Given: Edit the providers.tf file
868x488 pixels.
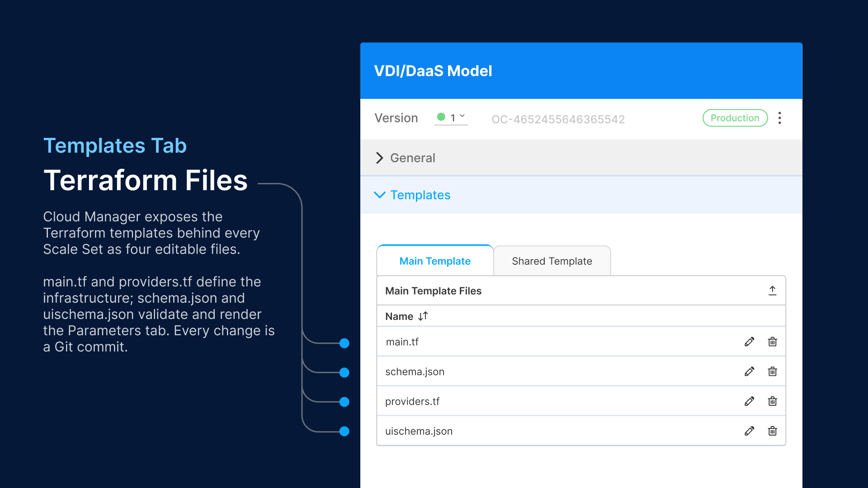Looking at the screenshot, I should [x=749, y=401].
